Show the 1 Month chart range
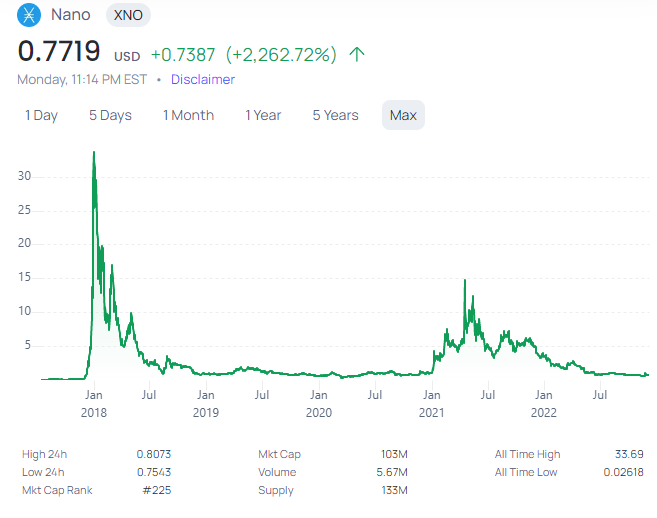Viewport: 657px width, 518px height. click(188, 115)
